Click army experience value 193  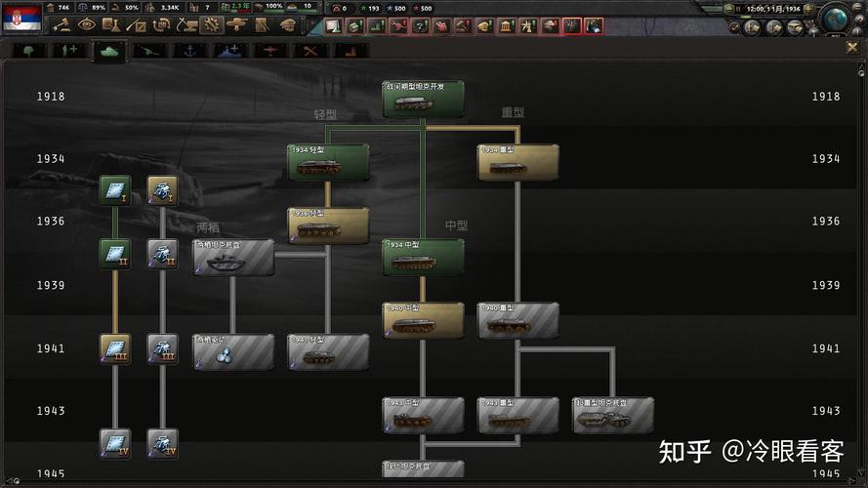[x=374, y=9]
